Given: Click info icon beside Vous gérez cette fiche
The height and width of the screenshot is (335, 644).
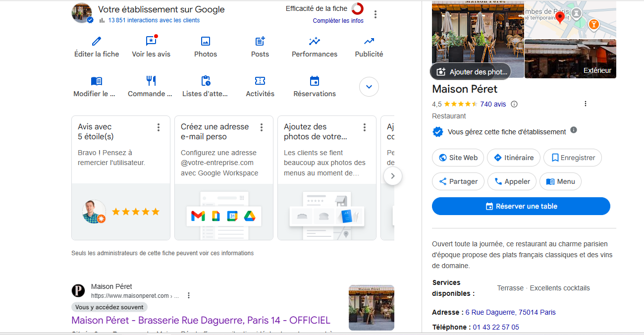Looking at the screenshot, I should pos(574,130).
